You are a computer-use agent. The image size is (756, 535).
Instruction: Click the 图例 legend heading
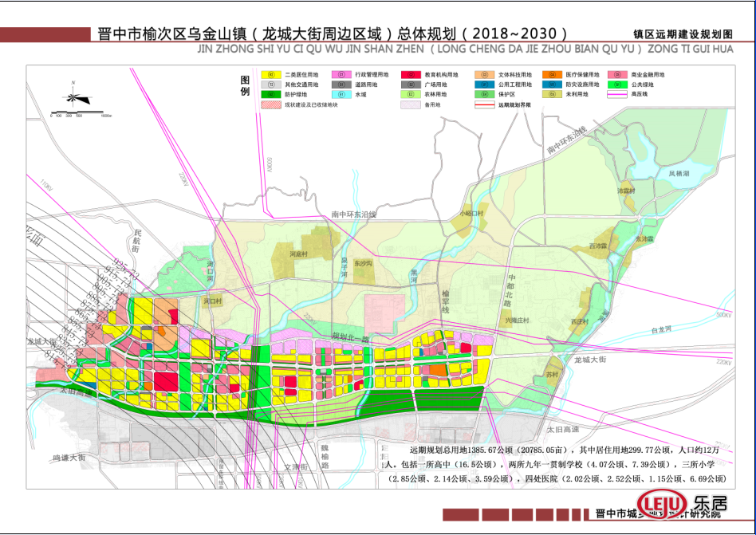(246, 86)
